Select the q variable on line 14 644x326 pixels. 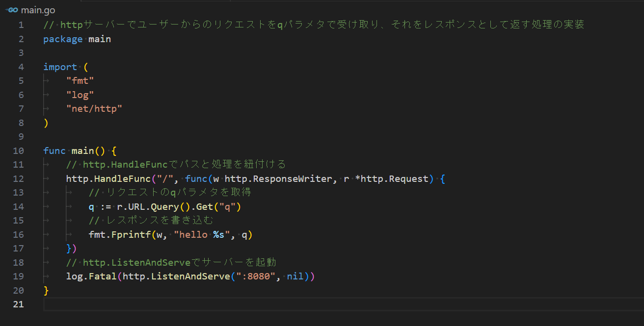point(90,206)
